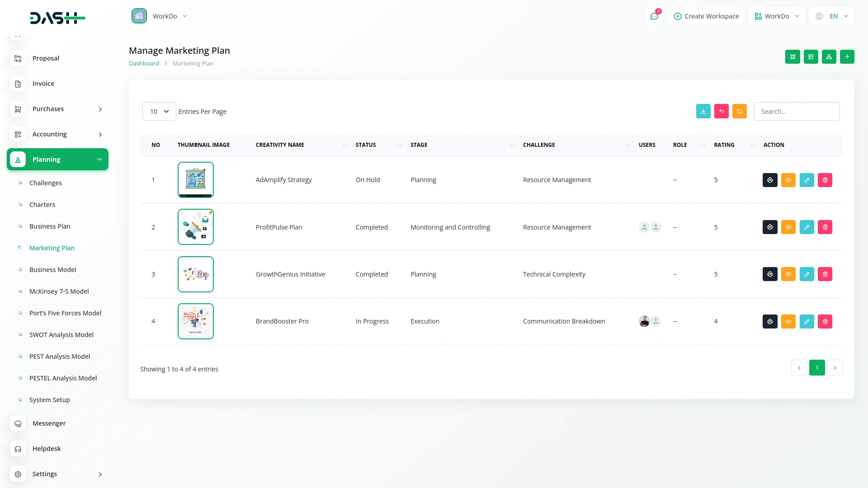This screenshot has height=488, width=868.
Task: Open the EN language dropdown
Action: pos(832,16)
